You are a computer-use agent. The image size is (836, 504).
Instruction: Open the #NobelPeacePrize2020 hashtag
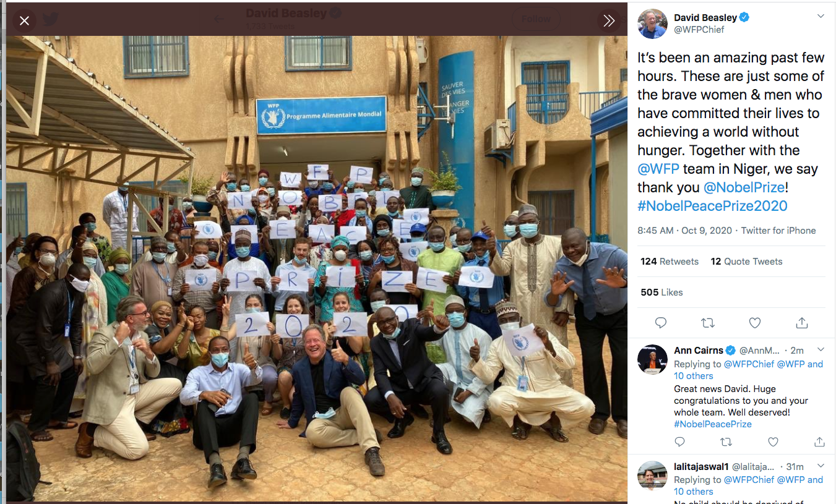[x=712, y=206]
